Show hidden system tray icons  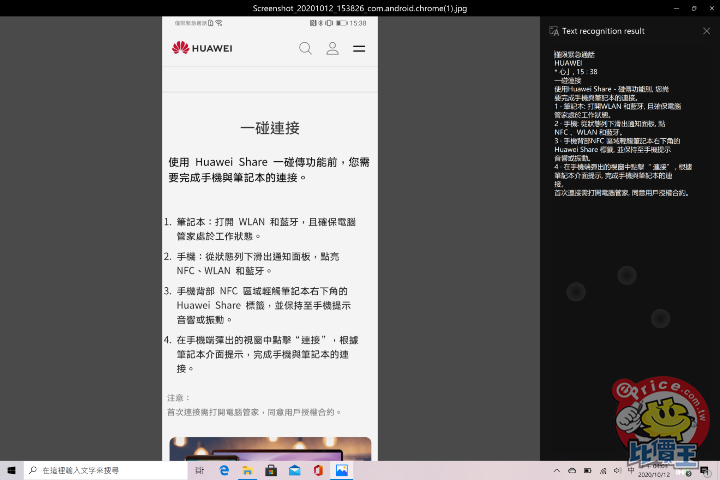point(557,470)
